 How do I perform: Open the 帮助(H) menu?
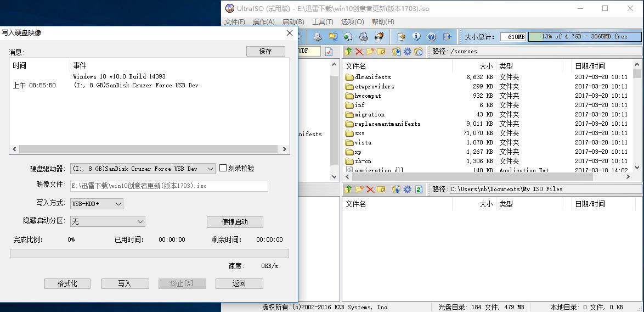(x=383, y=22)
